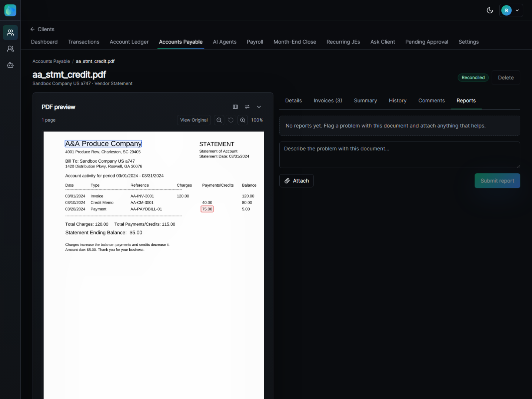Image resolution: width=532 pixels, height=399 pixels.
Task: Switch to the Summary tab
Action: click(365, 100)
